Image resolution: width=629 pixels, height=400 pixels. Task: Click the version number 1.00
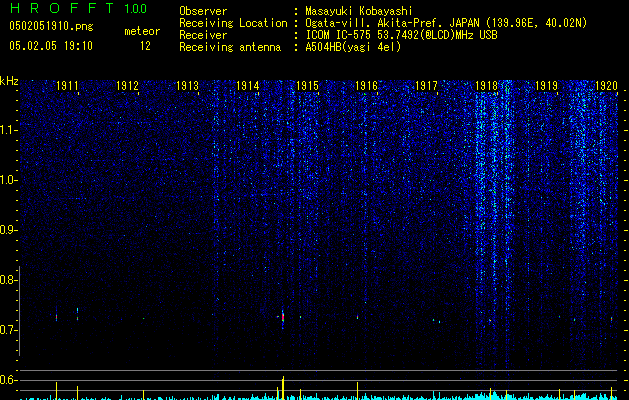tap(135, 8)
